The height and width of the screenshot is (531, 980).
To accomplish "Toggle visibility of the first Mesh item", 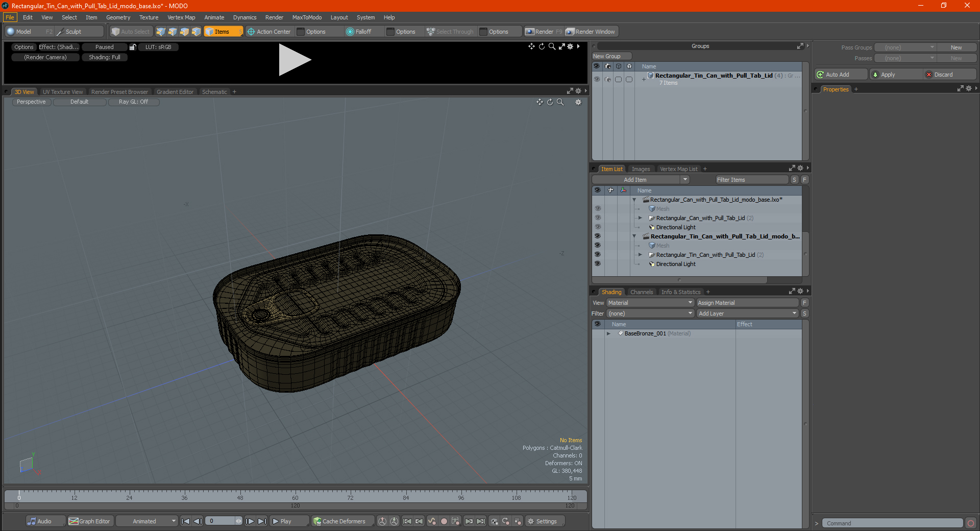I will pos(597,209).
